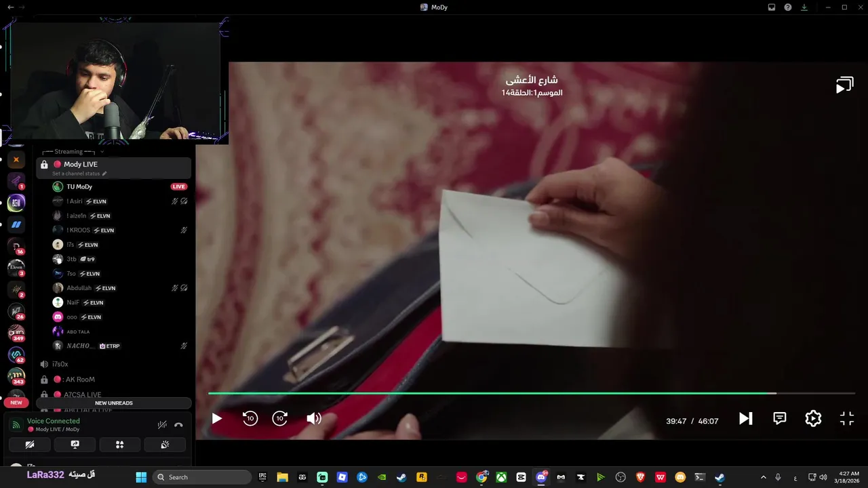Screen dimensions: 868x488
Task: Click the streamer webcam overlay
Action: pos(115,81)
